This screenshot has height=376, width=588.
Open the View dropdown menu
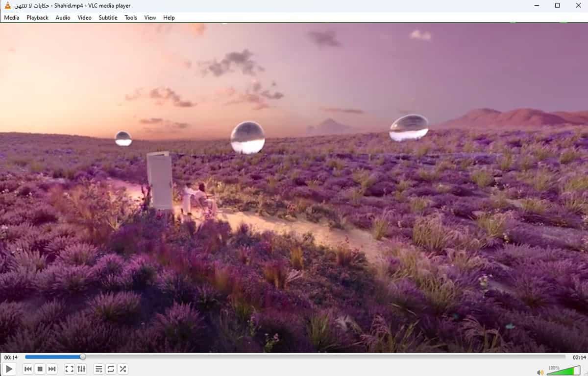pyautogui.click(x=149, y=18)
